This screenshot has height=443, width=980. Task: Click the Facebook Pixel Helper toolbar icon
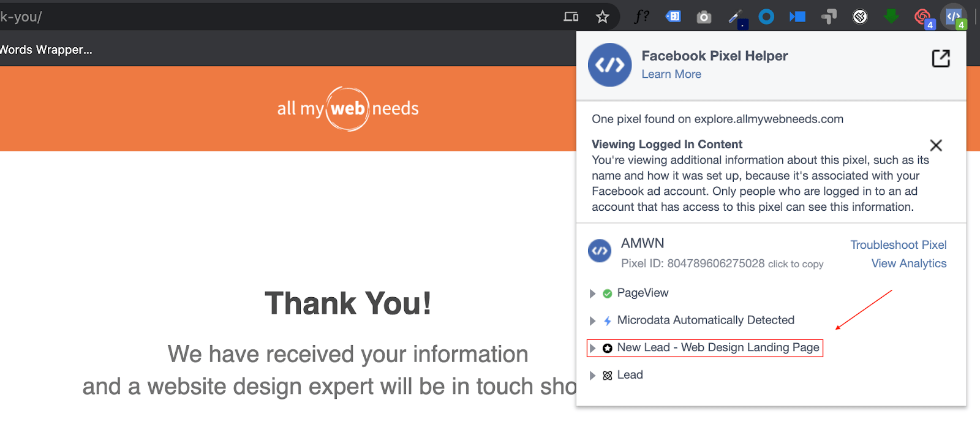click(954, 17)
